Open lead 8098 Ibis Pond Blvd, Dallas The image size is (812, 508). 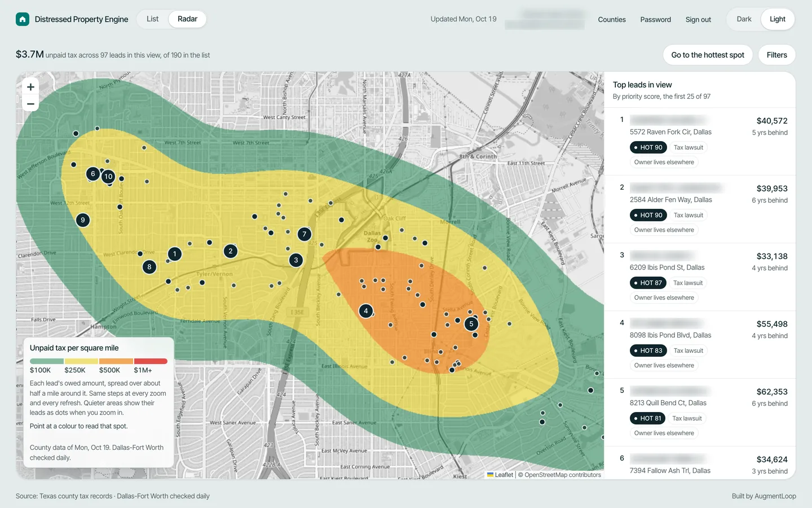(x=700, y=344)
